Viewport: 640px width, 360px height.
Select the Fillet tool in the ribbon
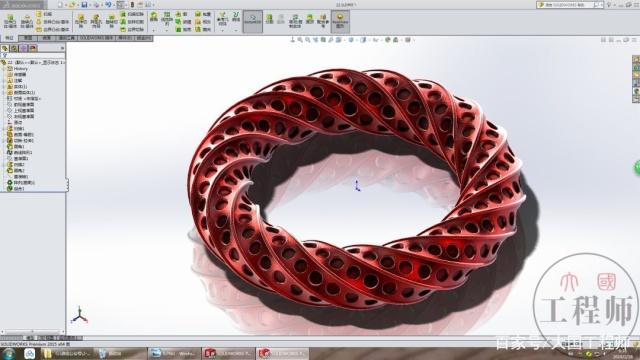tap(153, 17)
